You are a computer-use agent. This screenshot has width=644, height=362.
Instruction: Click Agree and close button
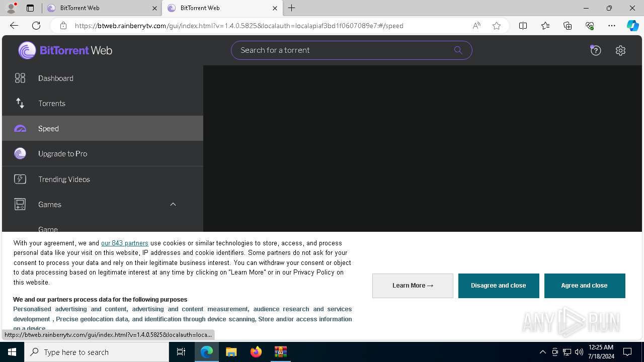pyautogui.click(x=585, y=286)
